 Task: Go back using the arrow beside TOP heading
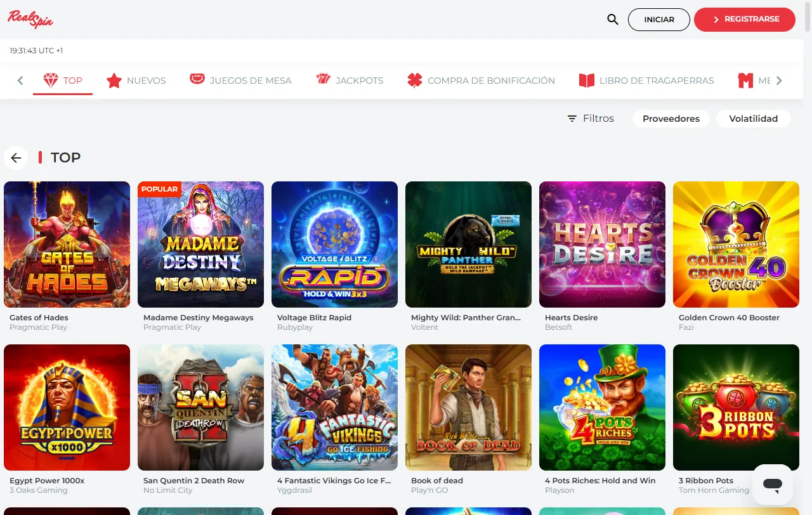click(x=16, y=158)
